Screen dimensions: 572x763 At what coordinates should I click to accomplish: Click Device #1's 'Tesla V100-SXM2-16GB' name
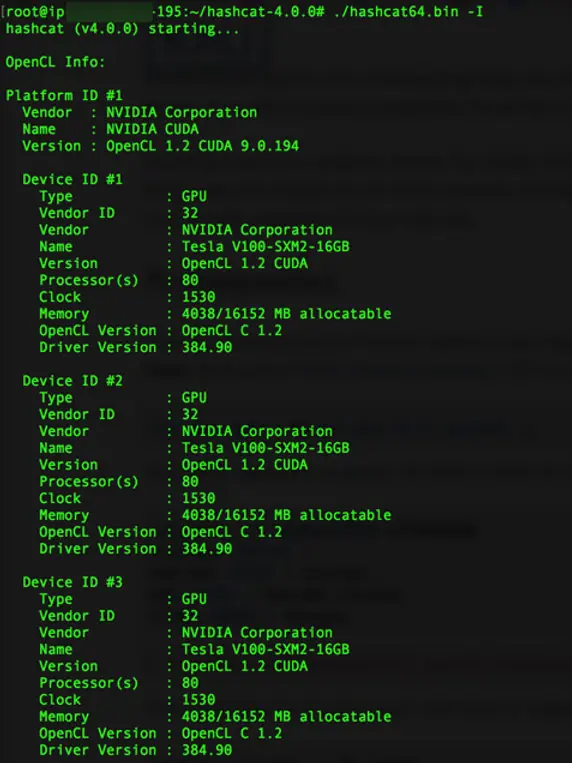(x=266, y=247)
